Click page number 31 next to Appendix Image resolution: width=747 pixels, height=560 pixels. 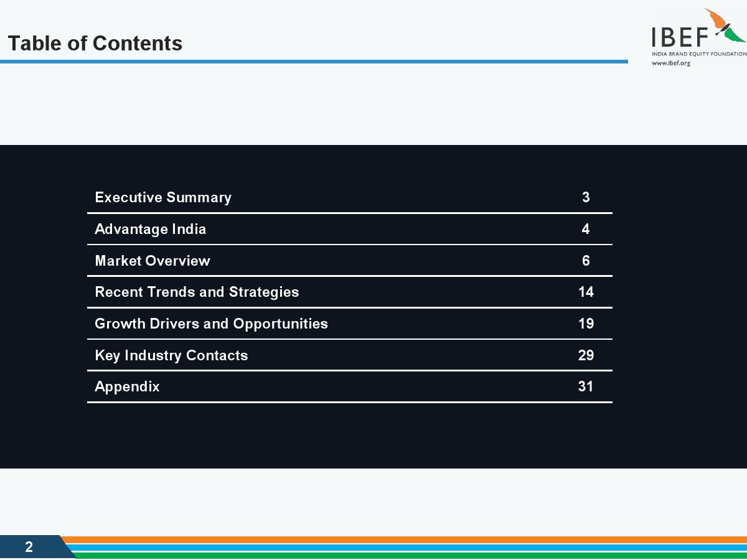(x=586, y=387)
